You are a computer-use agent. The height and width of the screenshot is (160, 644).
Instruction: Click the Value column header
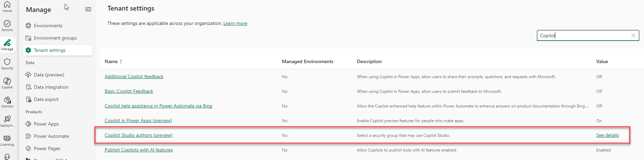(x=602, y=62)
